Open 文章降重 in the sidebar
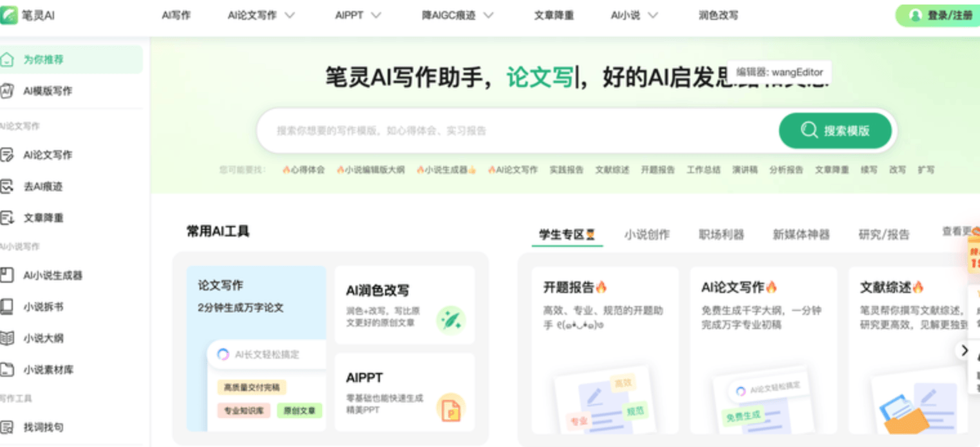Screen dimensions: 980x447 click(x=43, y=218)
